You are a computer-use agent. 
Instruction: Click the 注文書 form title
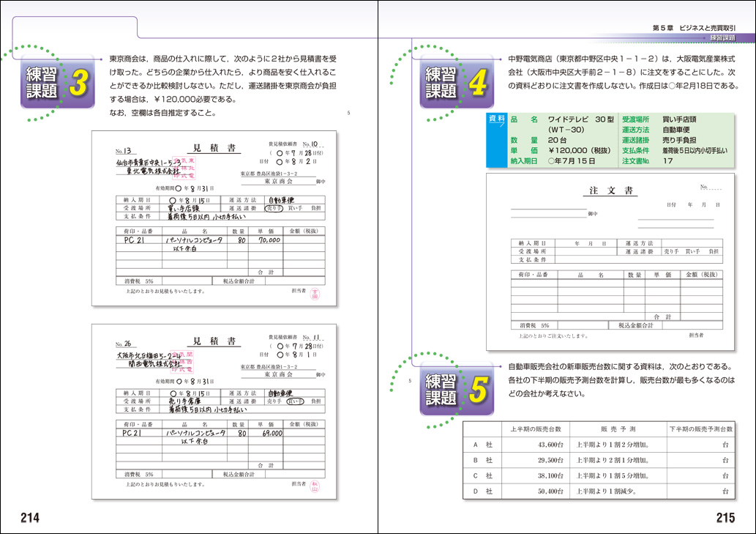[x=611, y=190]
